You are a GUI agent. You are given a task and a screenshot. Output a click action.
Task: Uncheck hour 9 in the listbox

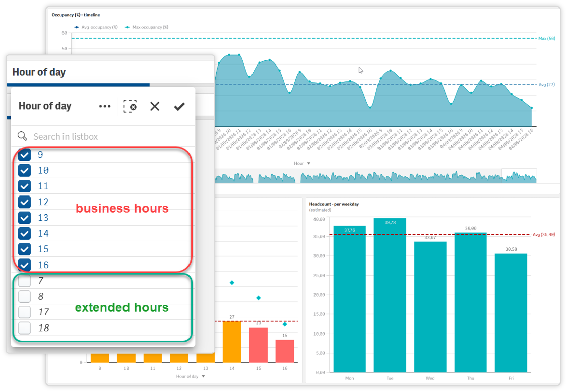click(x=25, y=155)
